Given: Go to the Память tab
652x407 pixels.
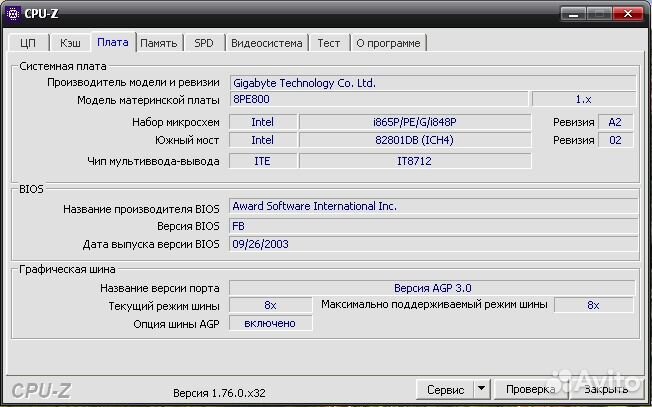Looking at the screenshot, I should [x=159, y=43].
